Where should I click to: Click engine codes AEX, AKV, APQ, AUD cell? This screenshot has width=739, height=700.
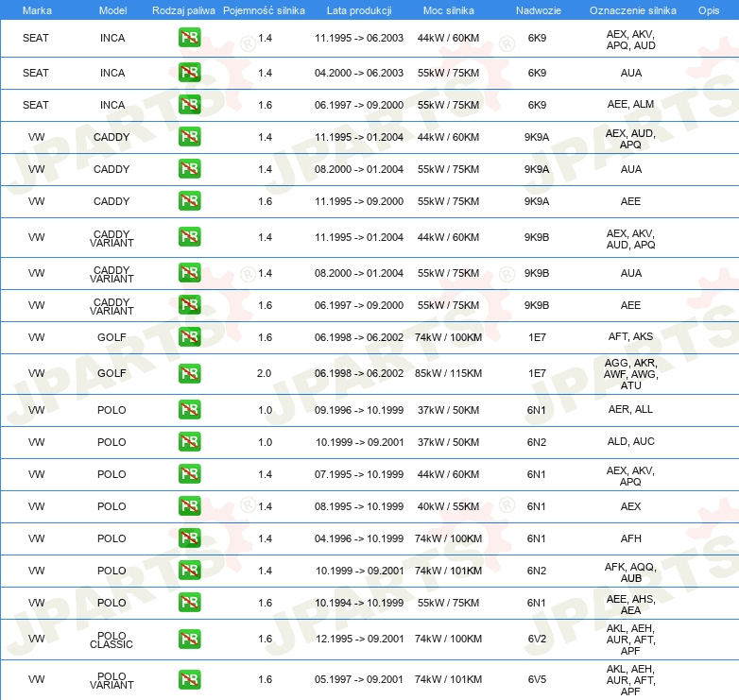coord(630,40)
